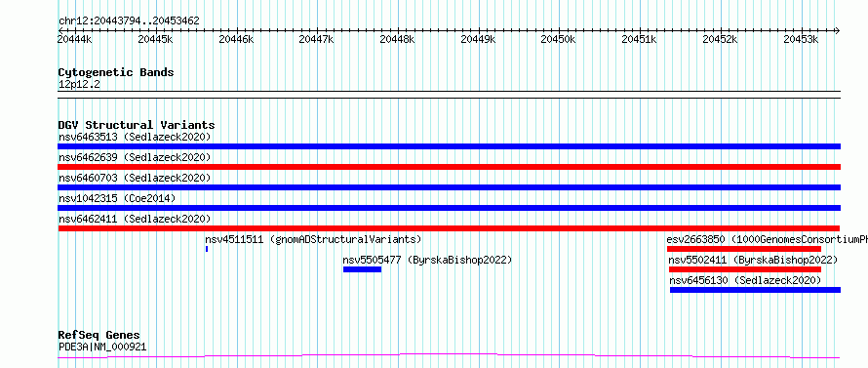The height and width of the screenshot is (368, 868).
Task: Open the nsv5505477 (ByrskaBishop2022) label
Action: click(427, 260)
